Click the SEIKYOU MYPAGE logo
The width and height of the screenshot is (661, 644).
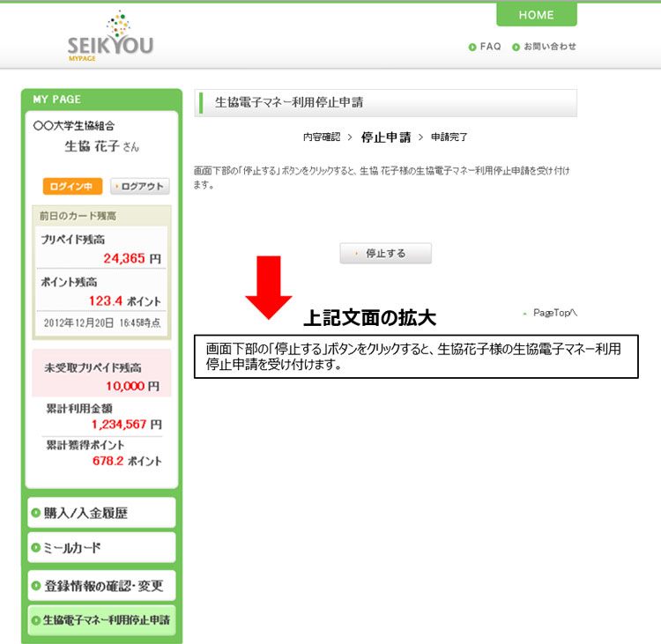pos(110,37)
